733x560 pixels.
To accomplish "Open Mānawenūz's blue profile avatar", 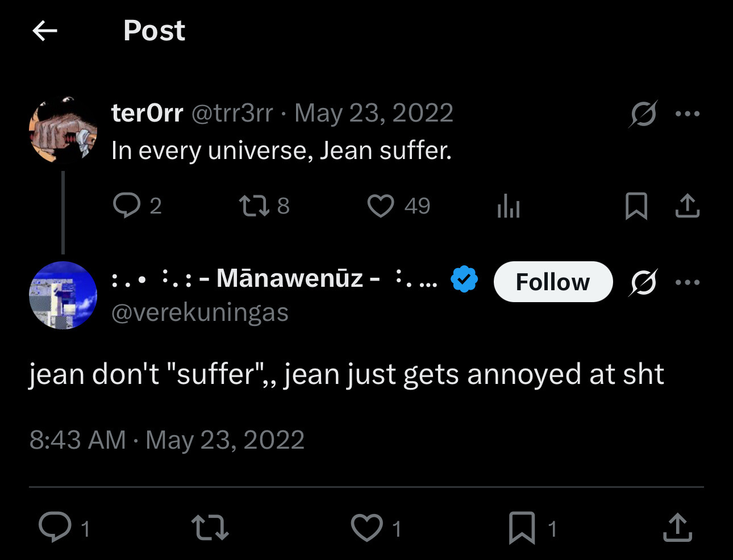I will (x=63, y=295).
